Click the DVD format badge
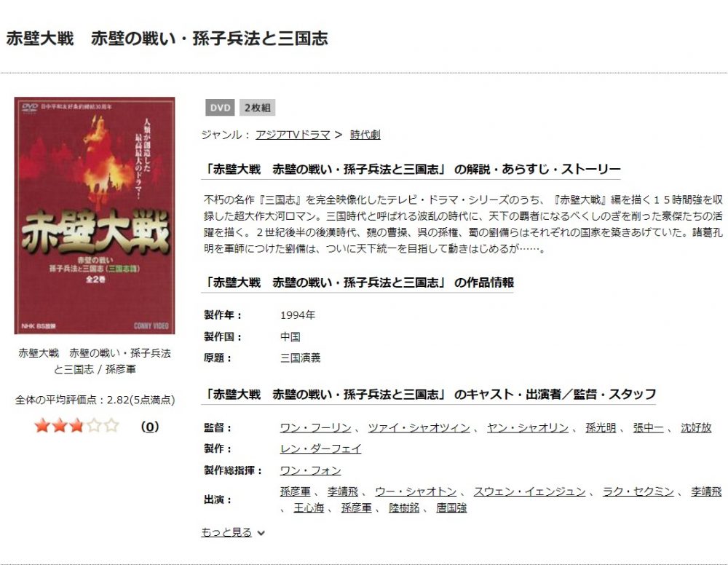This screenshot has height=565, width=728. pyautogui.click(x=220, y=108)
